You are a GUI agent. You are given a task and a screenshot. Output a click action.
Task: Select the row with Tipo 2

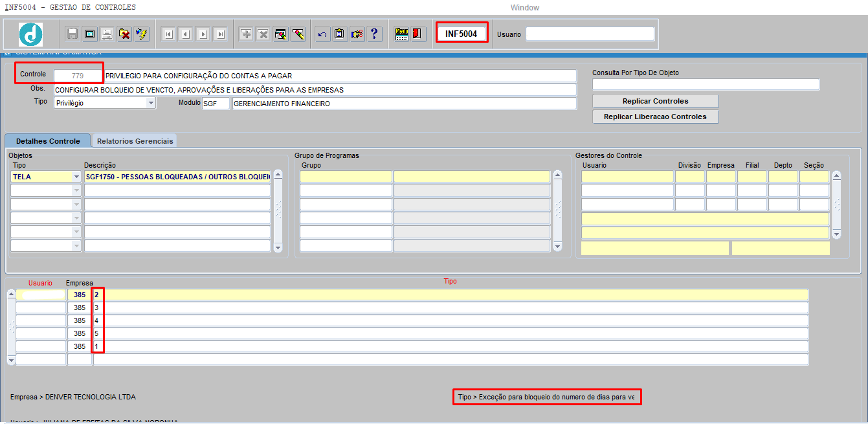pos(451,295)
